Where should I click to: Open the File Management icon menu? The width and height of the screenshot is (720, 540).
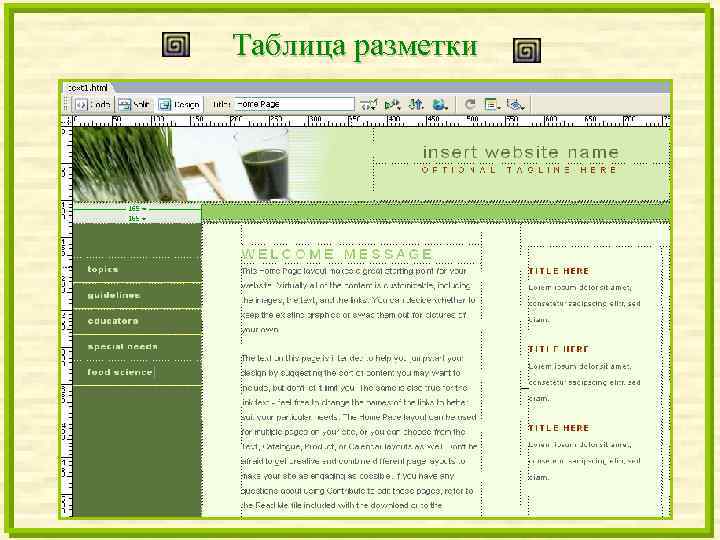[416, 105]
